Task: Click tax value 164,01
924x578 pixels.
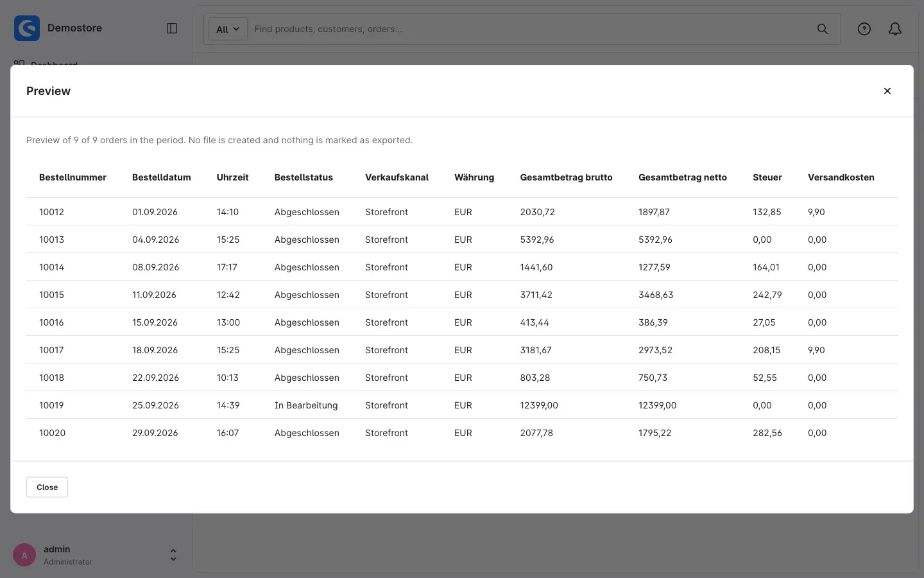Action: [x=766, y=267]
